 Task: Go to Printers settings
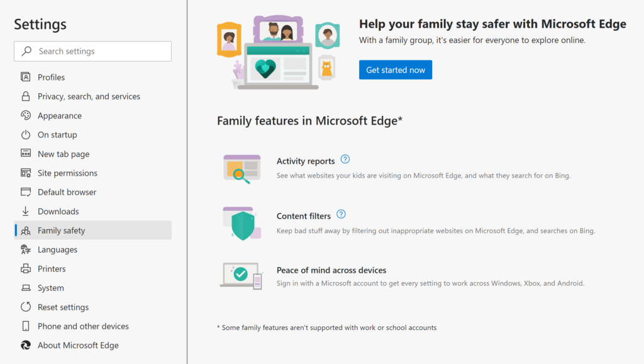pyautogui.click(x=93, y=268)
